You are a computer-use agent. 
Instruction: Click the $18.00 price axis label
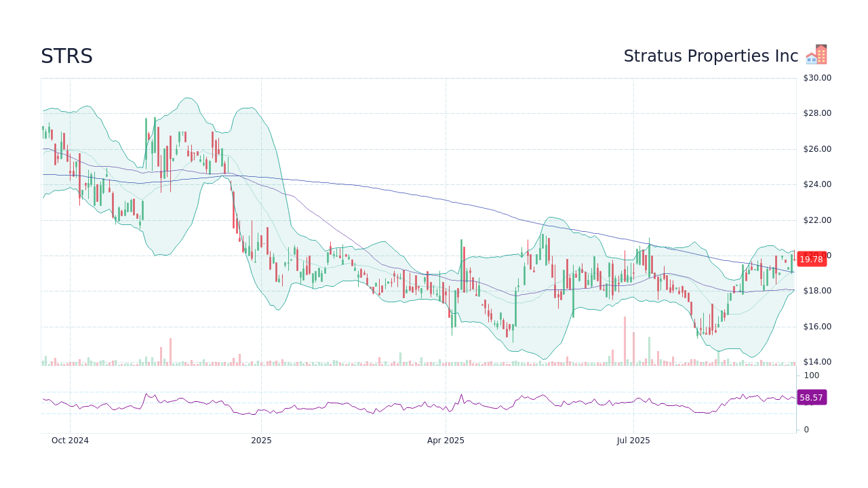point(817,291)
